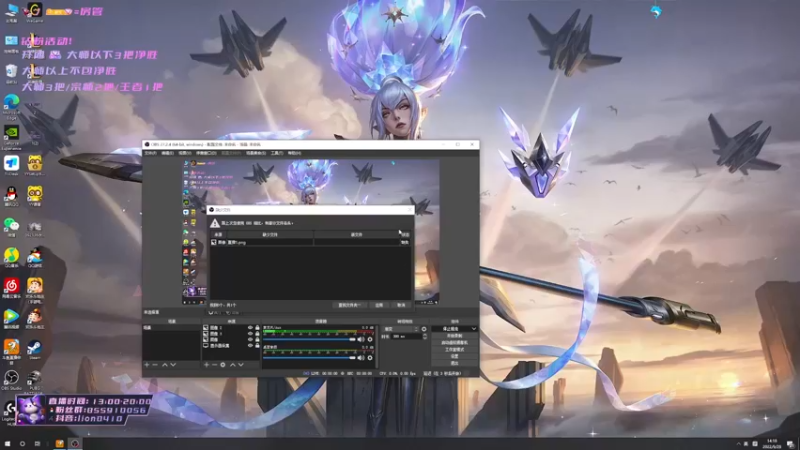Image resolution: width=800 pixels, height=450 pixels.
Task: Open the 场景集合 menu in OBS
Action: 256,153
